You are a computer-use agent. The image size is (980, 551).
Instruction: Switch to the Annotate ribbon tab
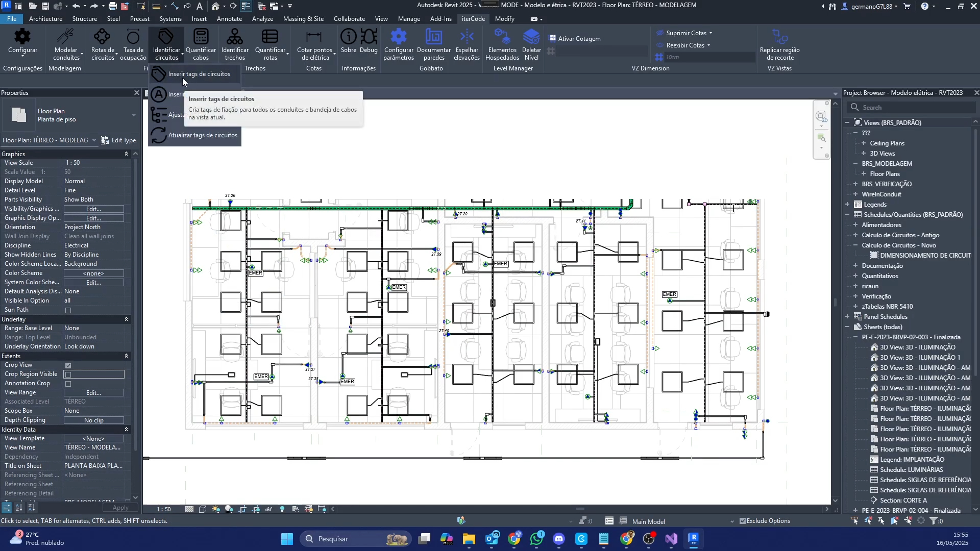229,19
